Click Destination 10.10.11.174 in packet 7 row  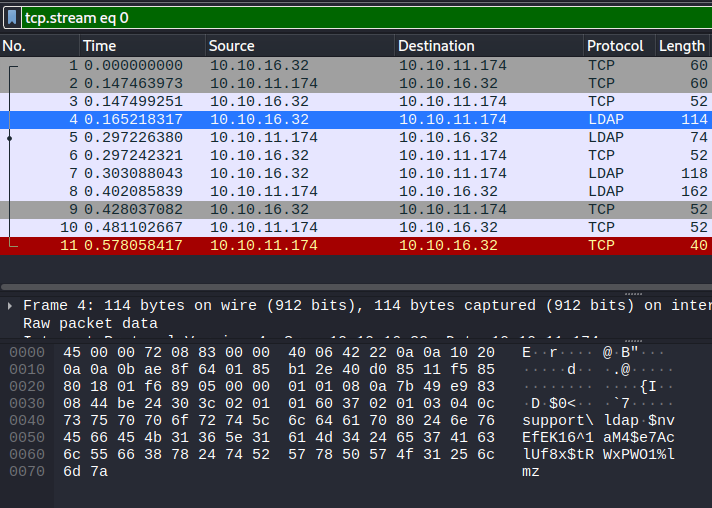coord(453,174)
